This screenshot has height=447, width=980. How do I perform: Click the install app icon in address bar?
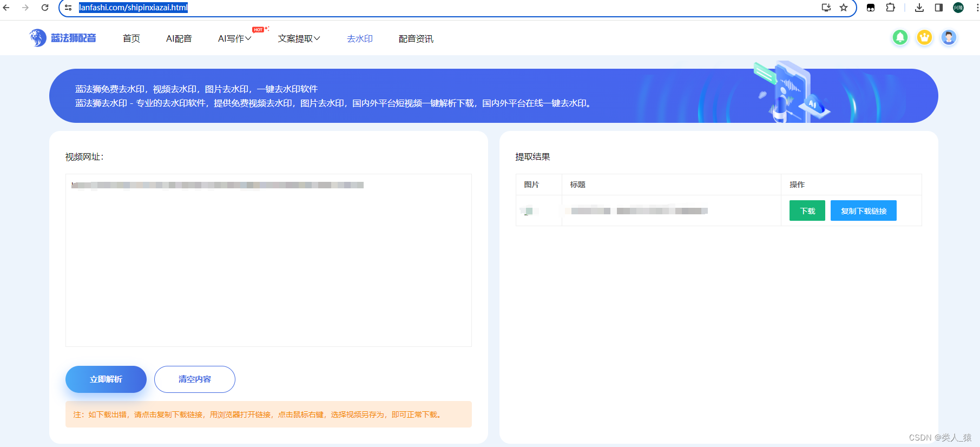click(826, 8)
